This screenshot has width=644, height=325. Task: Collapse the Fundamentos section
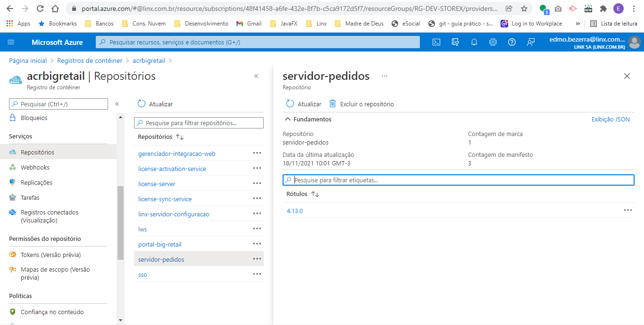coord(288,120)
